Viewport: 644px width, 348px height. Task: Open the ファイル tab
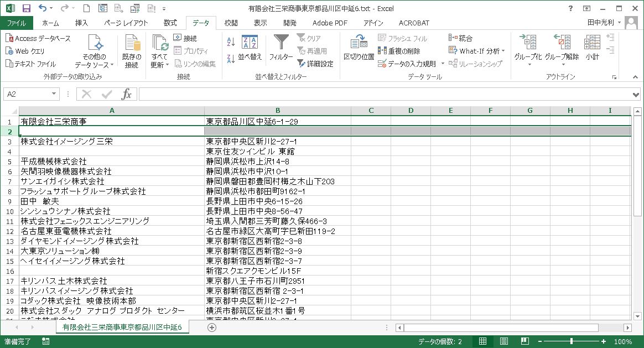(17, 23)
